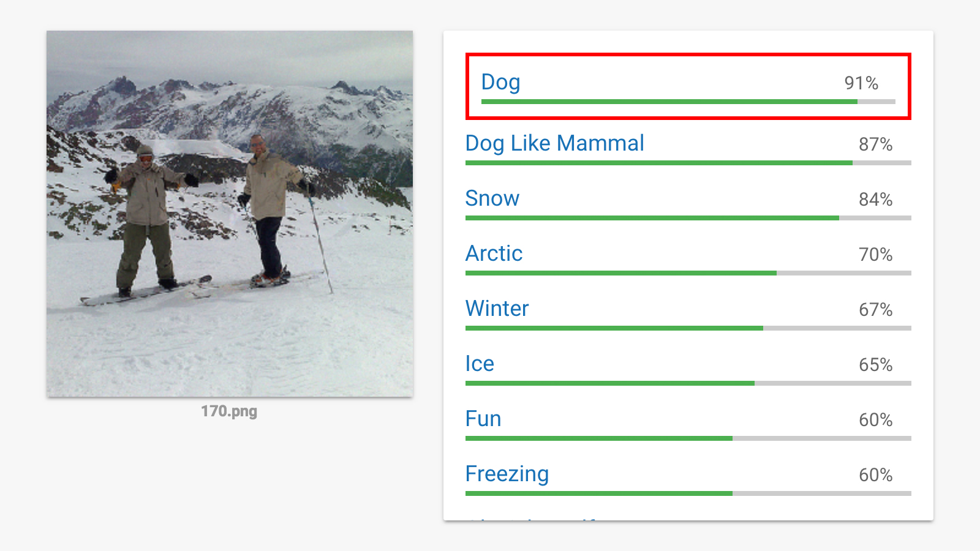Viewport: 980px width, 551px height.
Task: Click the Dog Like Mammal confidence bar
Action: tap(688, 163)
